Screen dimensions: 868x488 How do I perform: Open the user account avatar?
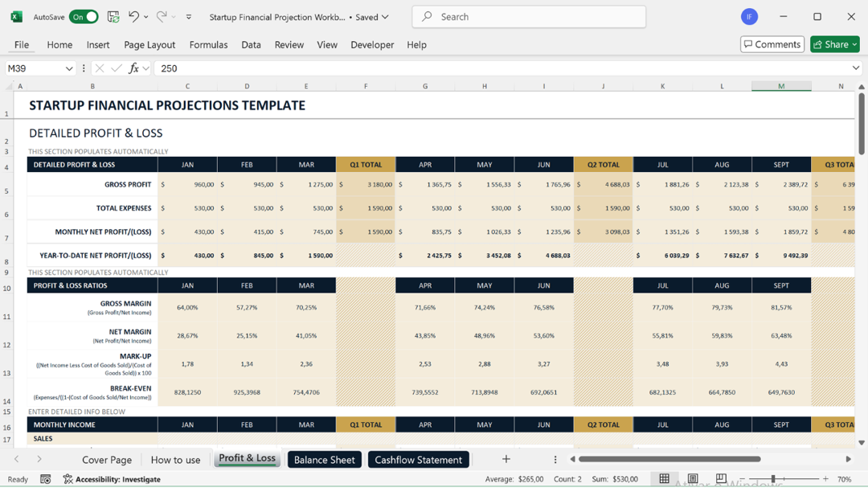pyautogui.click(x=749, y=17)
